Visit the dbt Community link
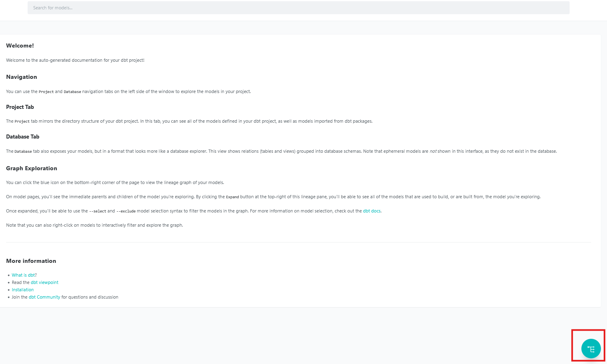This screenshot has height=364, width=607. (x=44, y=297)
